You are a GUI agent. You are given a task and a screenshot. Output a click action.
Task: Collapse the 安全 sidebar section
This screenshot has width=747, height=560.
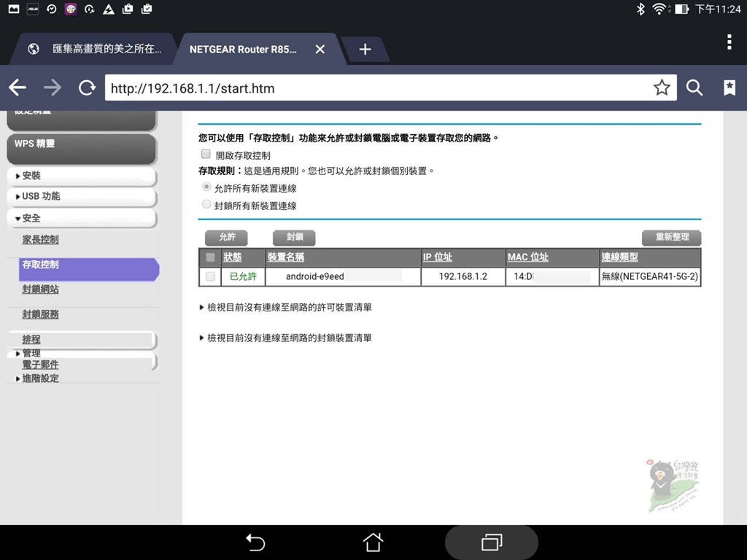tap(82, 218)
